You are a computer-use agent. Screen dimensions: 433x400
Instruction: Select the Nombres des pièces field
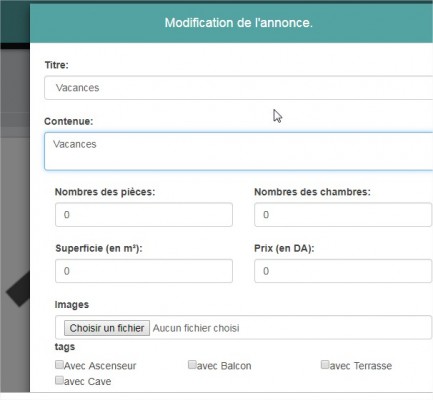coord(144,215)
